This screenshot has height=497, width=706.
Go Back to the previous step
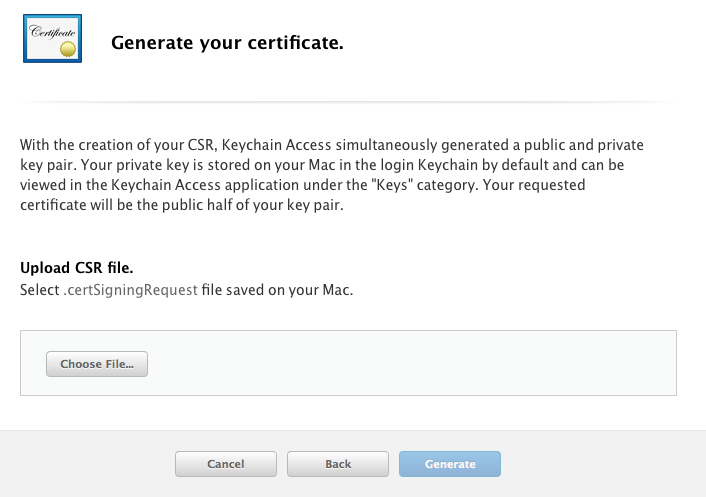338,464
